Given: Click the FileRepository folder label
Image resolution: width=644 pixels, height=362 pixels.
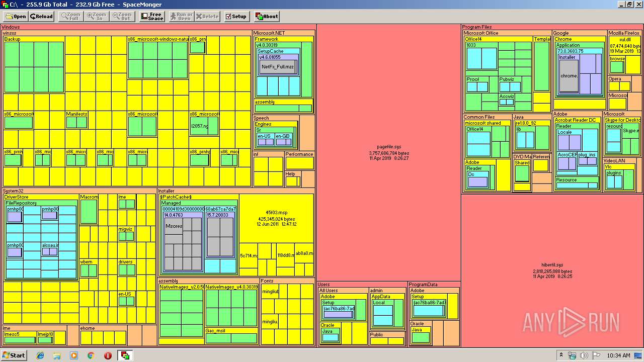Looking at the screenshot, I should coord(21,203).
